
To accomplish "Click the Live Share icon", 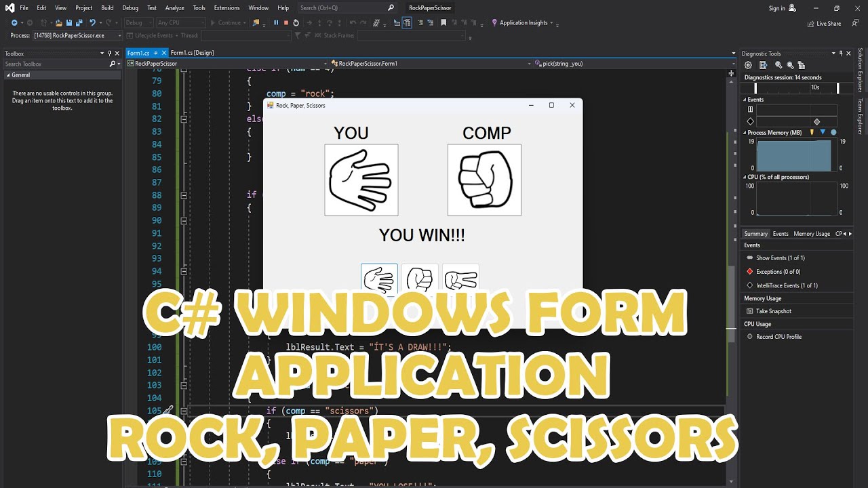I will point(811,23).
